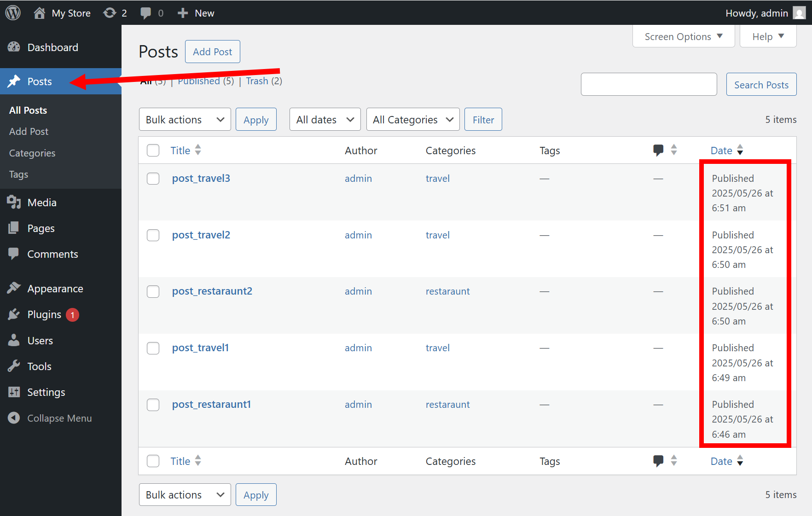Image resolution: width=812 pixels, height=516 pixels.
Task: Click the Date column header in footer
Action: [721, 461]
